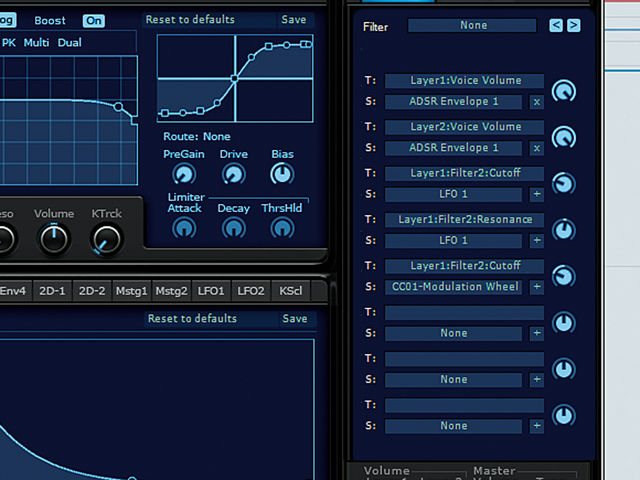Switch to the LFO2 tab

click(x=251, y=291)
